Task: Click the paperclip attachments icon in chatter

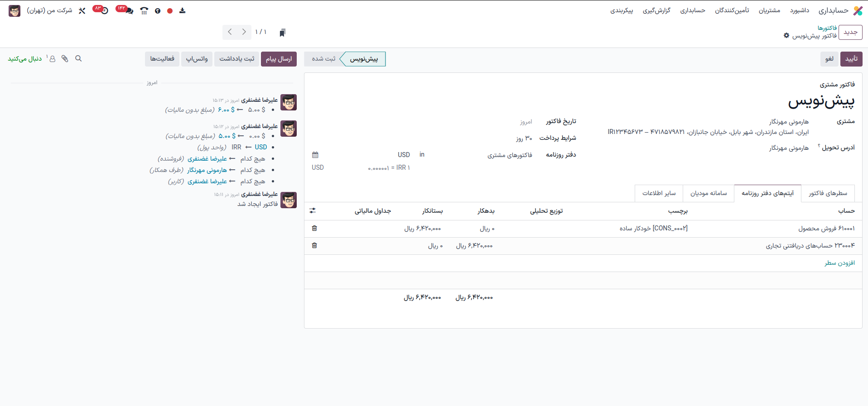Action: coord(65,59)
